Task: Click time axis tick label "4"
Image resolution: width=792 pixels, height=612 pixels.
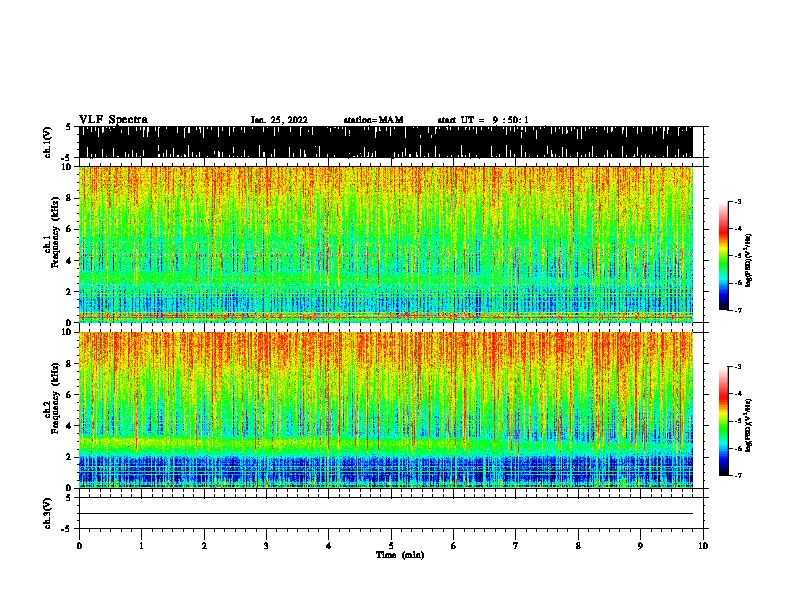Action: (328, 546)
